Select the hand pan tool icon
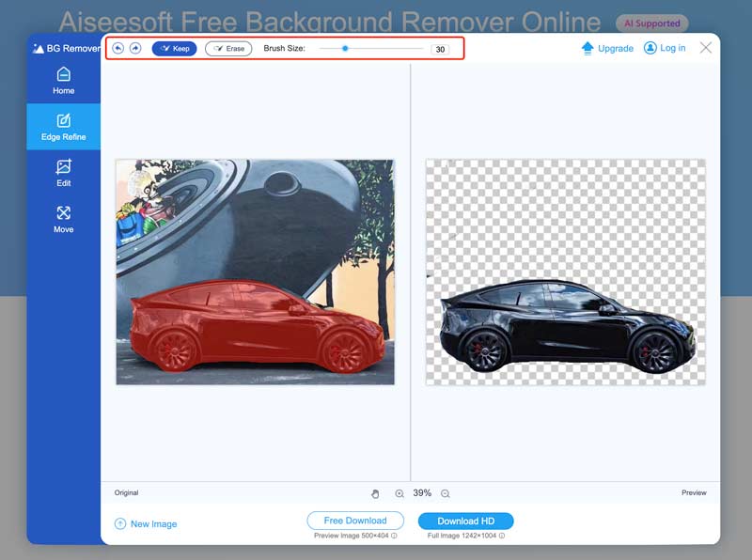 coord(375,493)
